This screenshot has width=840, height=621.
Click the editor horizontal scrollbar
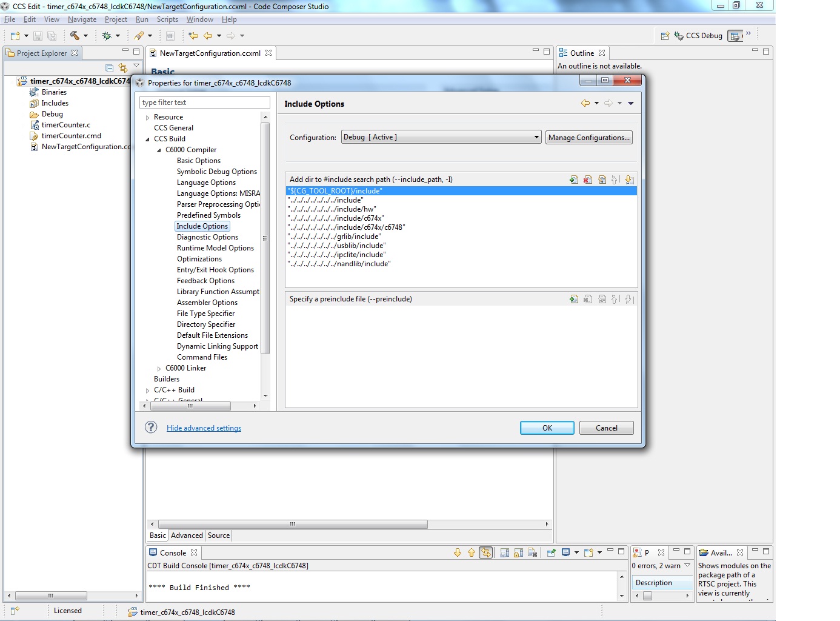click(293, 524)
